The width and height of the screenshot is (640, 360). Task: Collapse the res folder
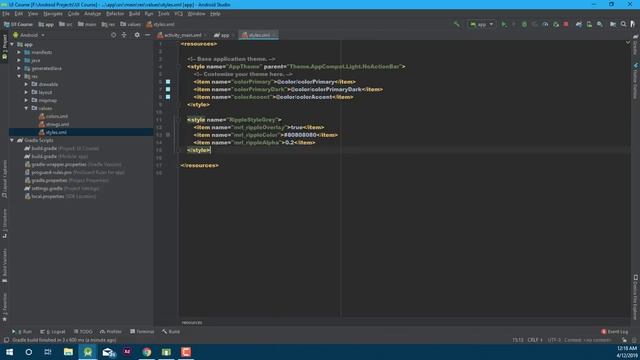(x=19, y=76)
